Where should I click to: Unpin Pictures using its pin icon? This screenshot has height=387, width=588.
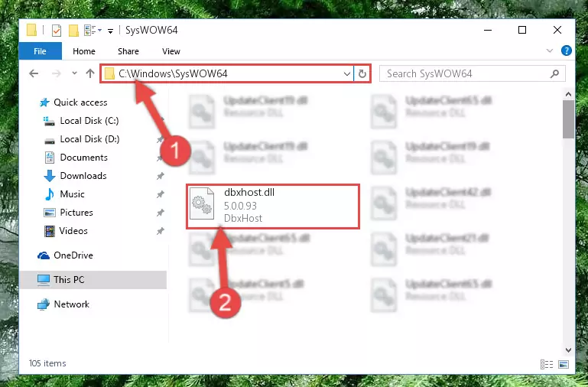160,213
